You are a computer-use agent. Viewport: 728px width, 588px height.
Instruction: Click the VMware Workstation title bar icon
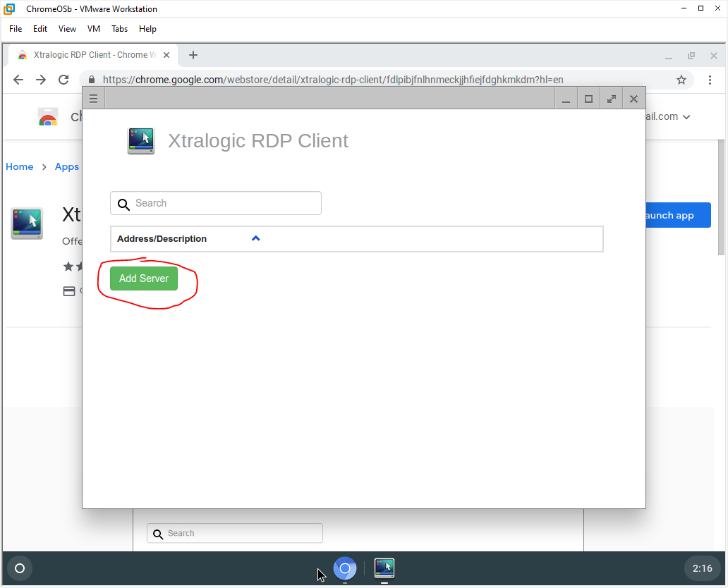[9, 9]
